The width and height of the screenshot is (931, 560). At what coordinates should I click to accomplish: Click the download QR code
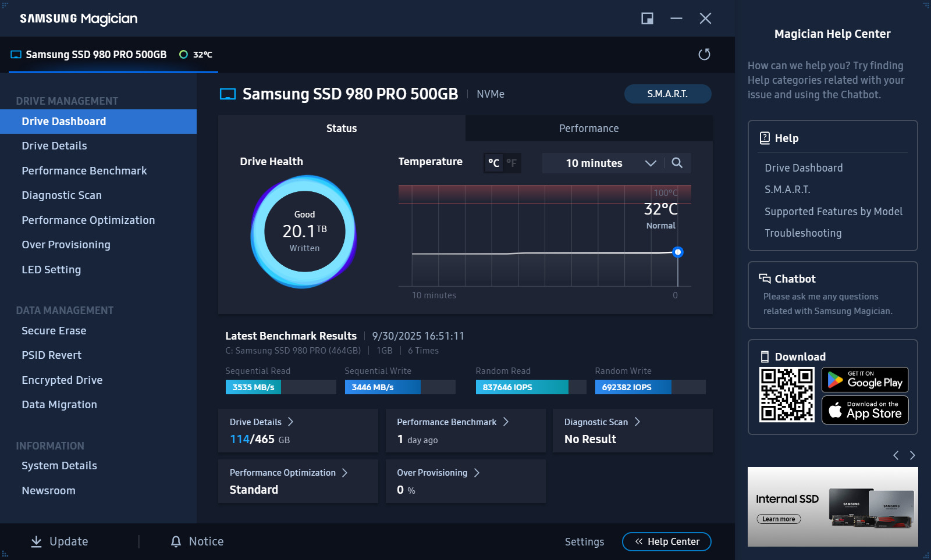pyautogui.click(x=787, y=394)
